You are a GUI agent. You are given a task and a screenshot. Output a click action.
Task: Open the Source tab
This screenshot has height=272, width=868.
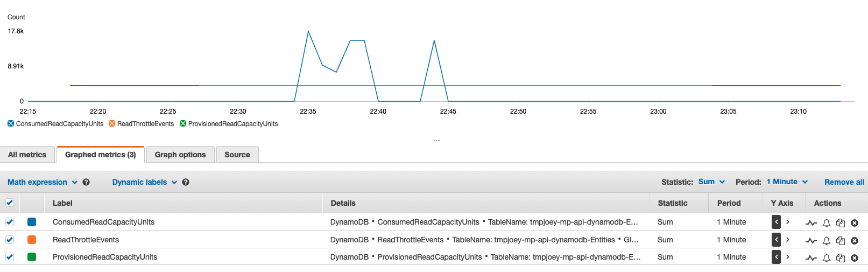tap(237, 155)
